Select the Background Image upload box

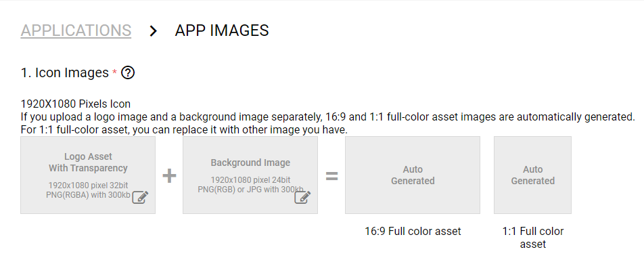point(250,175)
